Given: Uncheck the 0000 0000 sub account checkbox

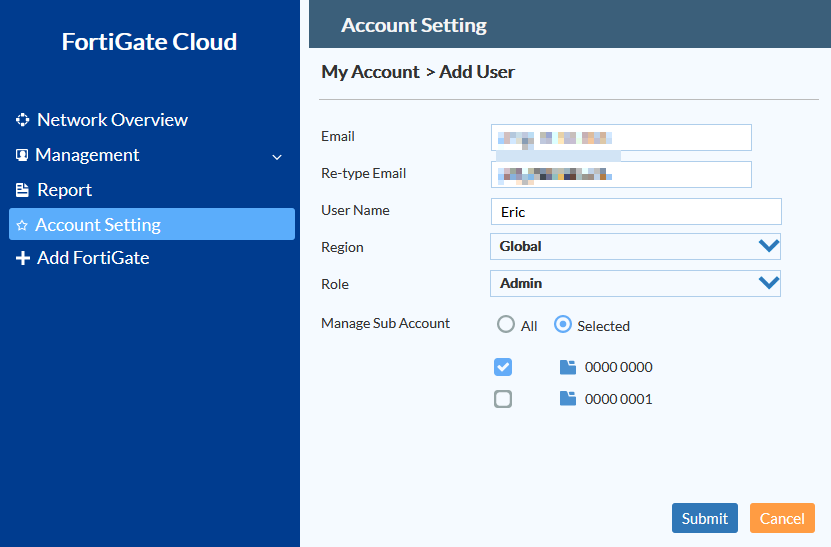Looking at the screenshot, I should click(503, 367).
